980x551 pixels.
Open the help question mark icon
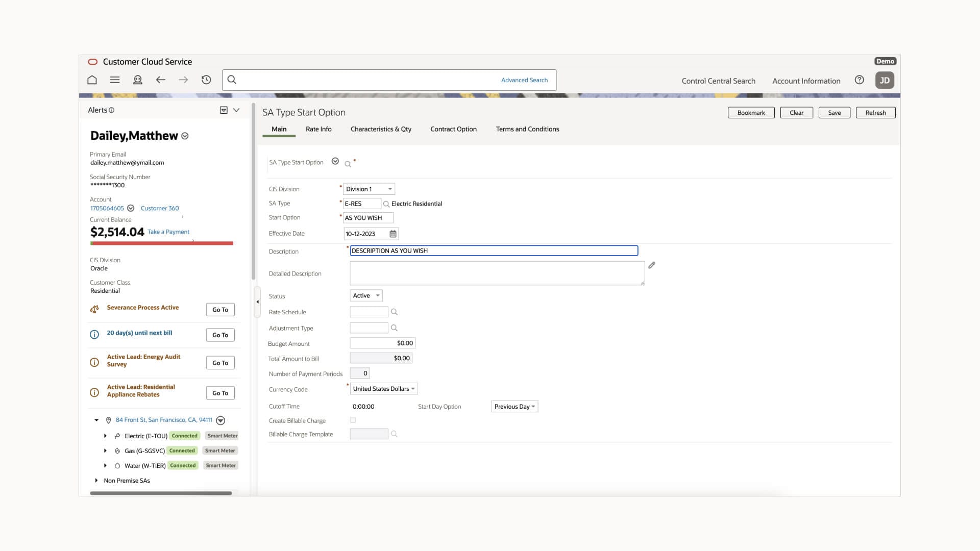coord(860,80)
